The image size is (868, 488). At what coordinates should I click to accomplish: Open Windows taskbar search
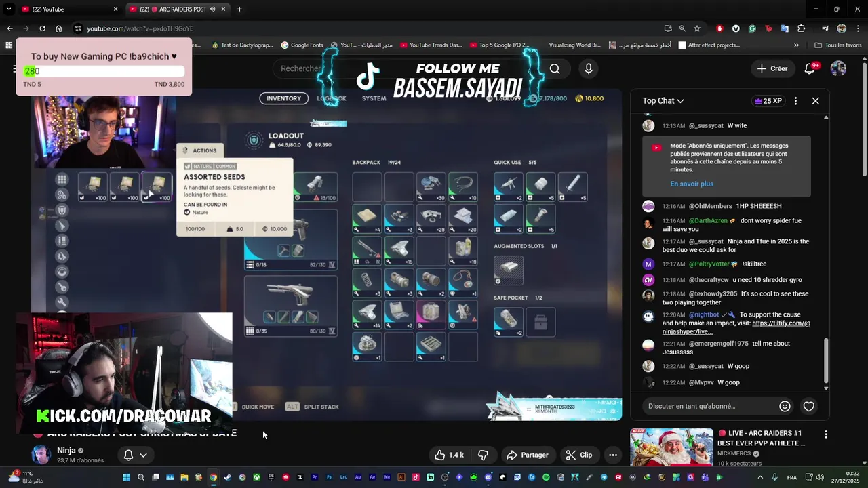[x=141, y=477]
